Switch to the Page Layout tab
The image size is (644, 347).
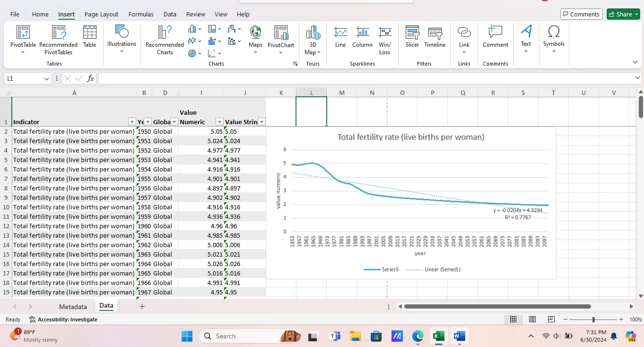[101, 14]
